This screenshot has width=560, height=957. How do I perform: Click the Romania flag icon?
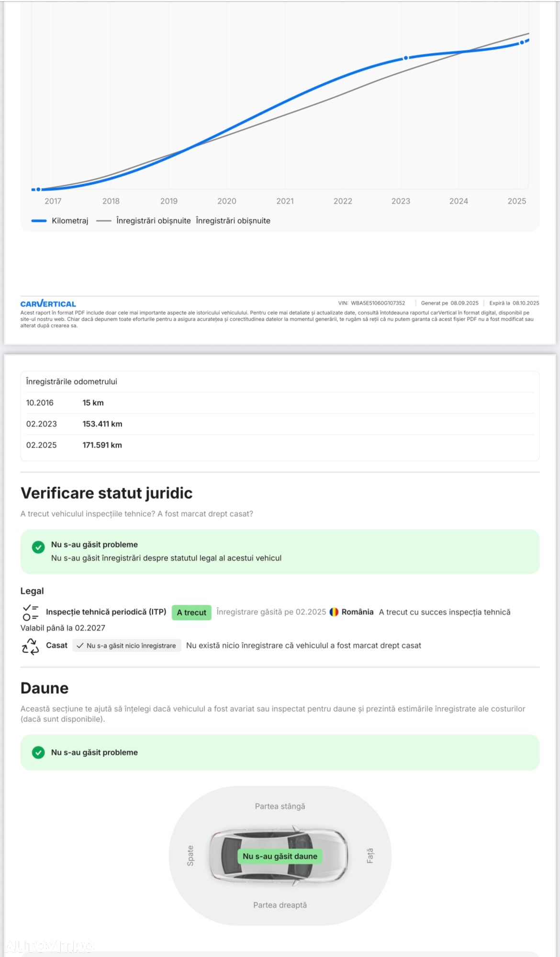(334, 612)
